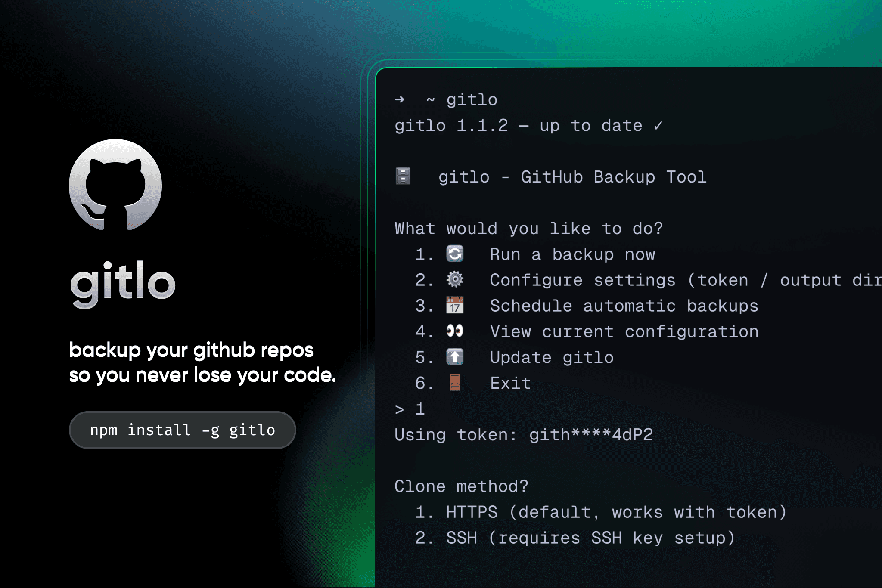Image resolution: width=882 pixels, height=588 pixels.
Task: Select the 'Exit' menu option
Action: coord(510,383)
